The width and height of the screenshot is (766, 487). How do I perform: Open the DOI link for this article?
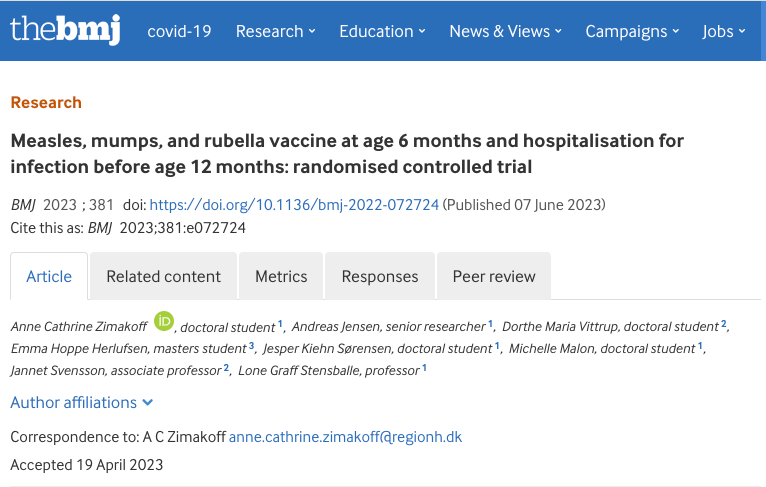pyautogui.click(x=294, y=205)
